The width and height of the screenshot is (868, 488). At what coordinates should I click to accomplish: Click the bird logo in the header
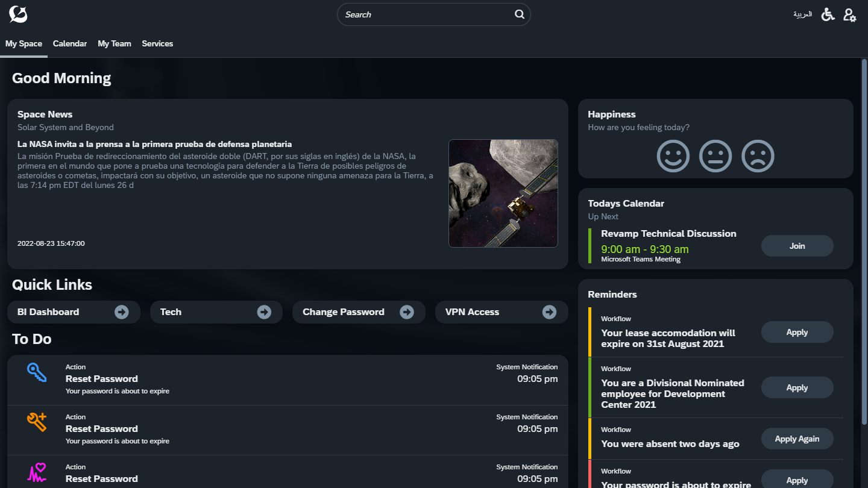click(x=18, y=14)
